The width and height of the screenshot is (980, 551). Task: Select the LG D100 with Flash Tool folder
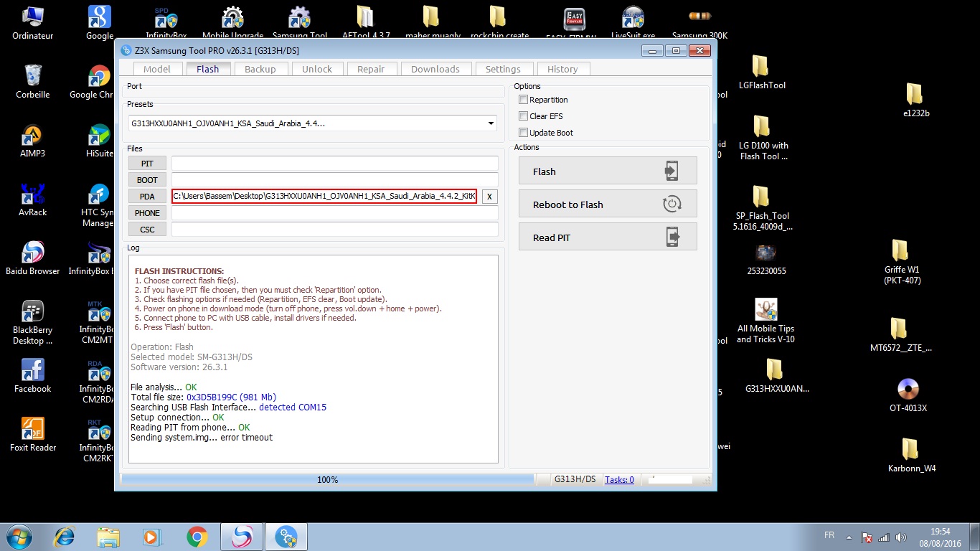point(763,138)
